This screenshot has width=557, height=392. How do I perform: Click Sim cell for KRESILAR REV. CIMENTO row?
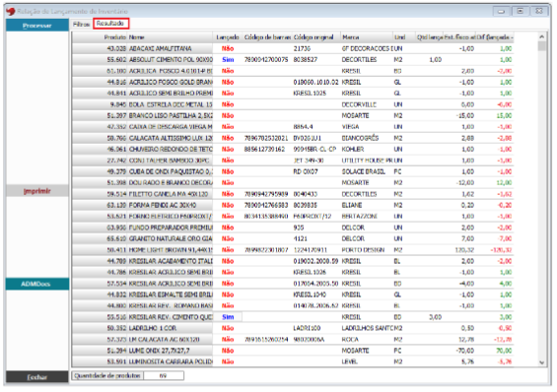tap(228, 317)
